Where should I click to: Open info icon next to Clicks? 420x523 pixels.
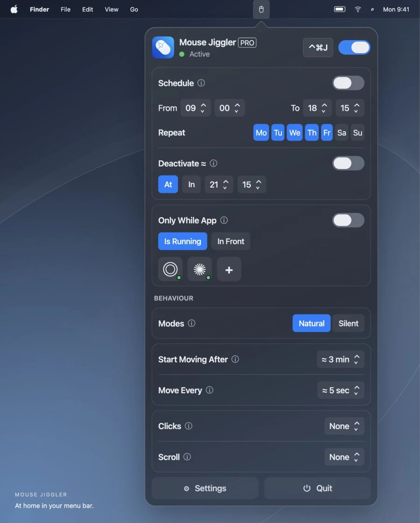click(x=189, y=426)
